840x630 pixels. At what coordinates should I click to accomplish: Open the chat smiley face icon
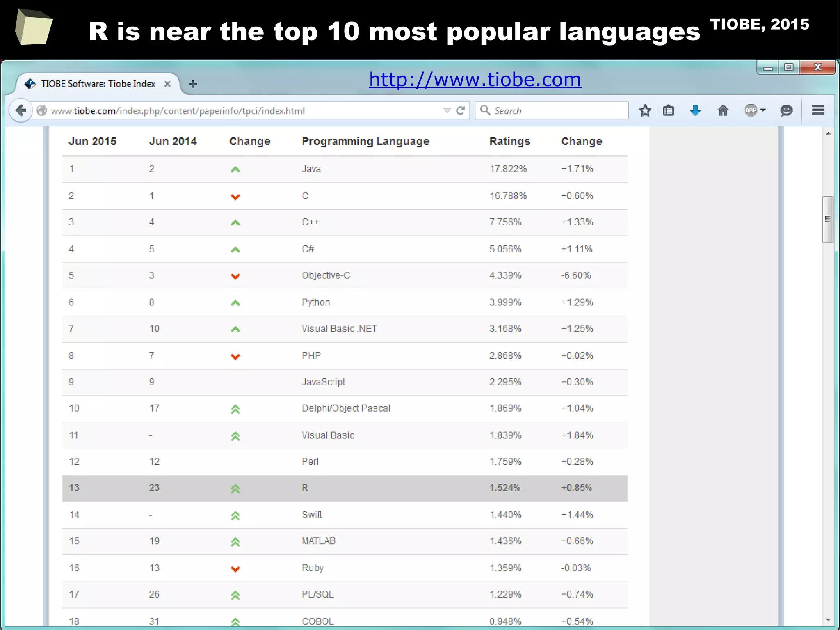(786, 110)
